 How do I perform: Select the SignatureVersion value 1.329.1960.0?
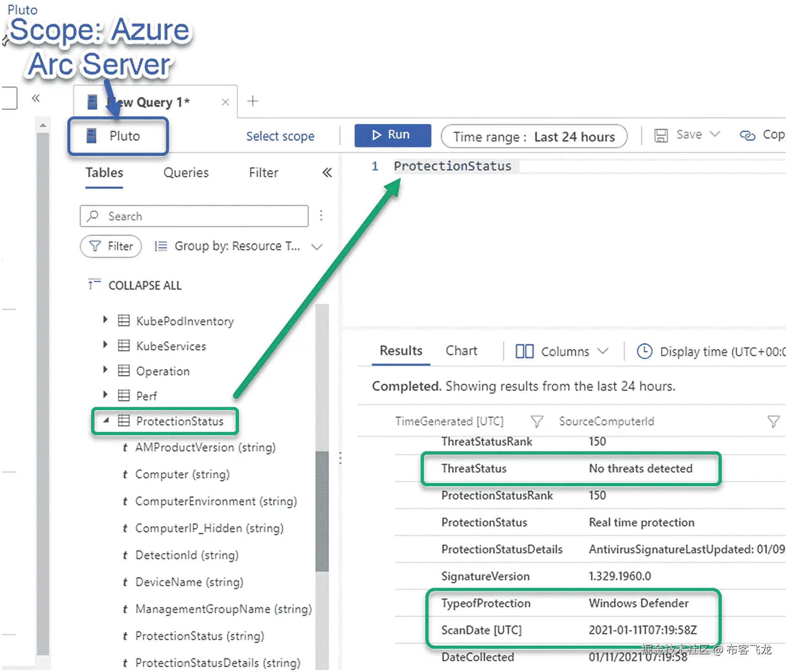tap(620, 576)
